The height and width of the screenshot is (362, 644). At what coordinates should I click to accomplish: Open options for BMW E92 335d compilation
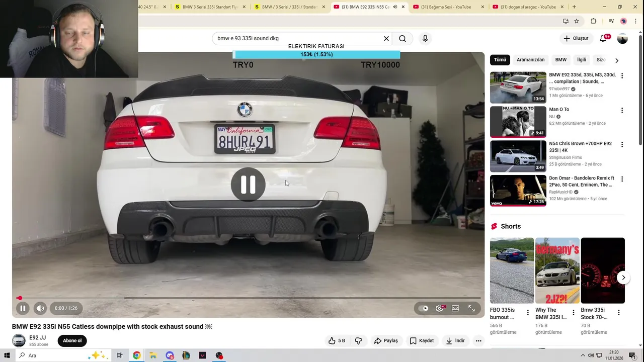(x=622, y=76)
